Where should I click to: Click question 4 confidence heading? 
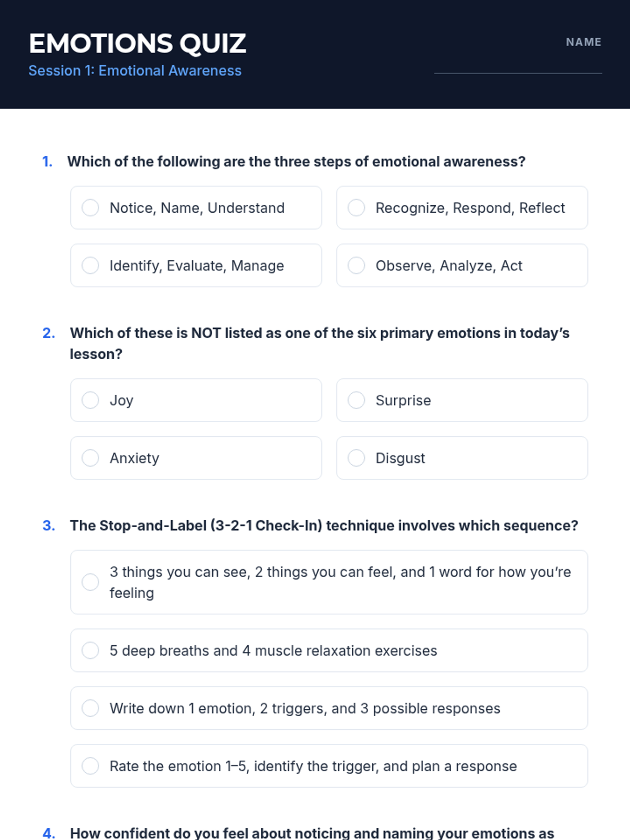(x=312, y=833)
